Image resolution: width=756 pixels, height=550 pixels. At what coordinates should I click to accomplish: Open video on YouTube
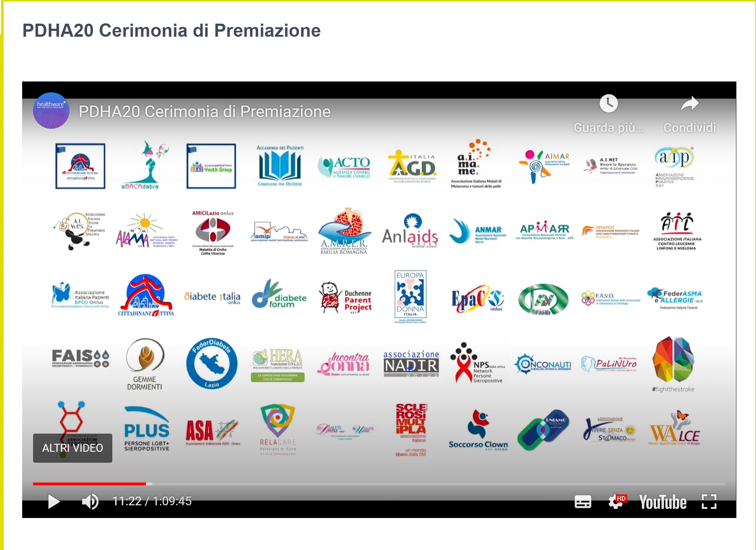pos(663,502)
